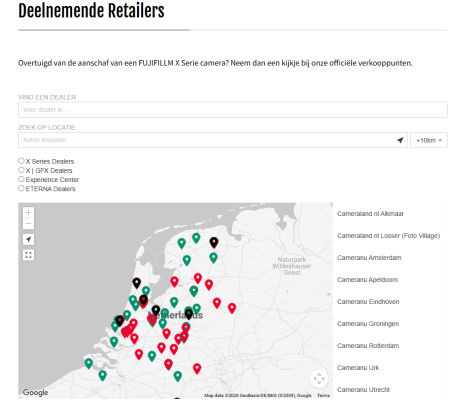Viewport: 475px width, 403px height.
Task: Click the black marker over the Netherlands label
Action: (189, 314)
